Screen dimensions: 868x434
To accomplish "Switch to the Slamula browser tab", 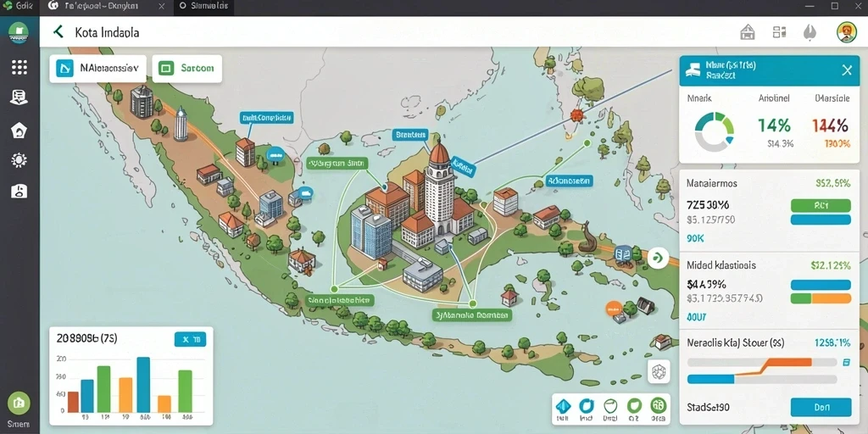I will coord(204,7).
